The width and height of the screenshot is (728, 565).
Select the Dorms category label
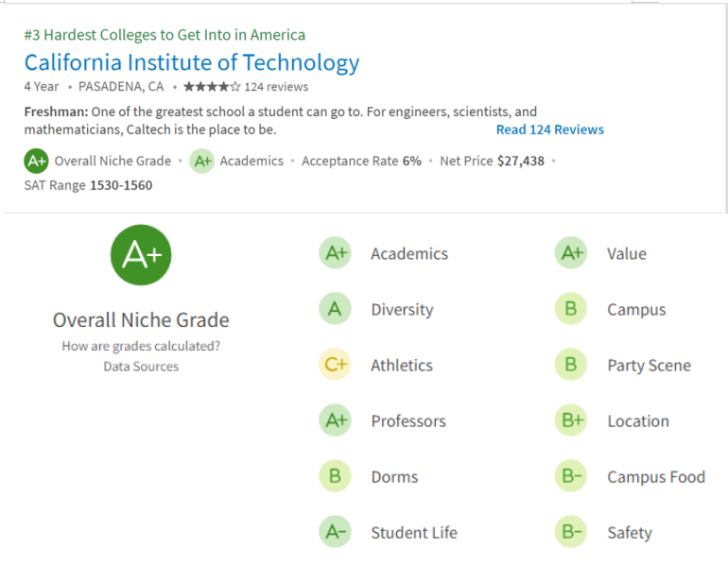[x=394, y=477]
